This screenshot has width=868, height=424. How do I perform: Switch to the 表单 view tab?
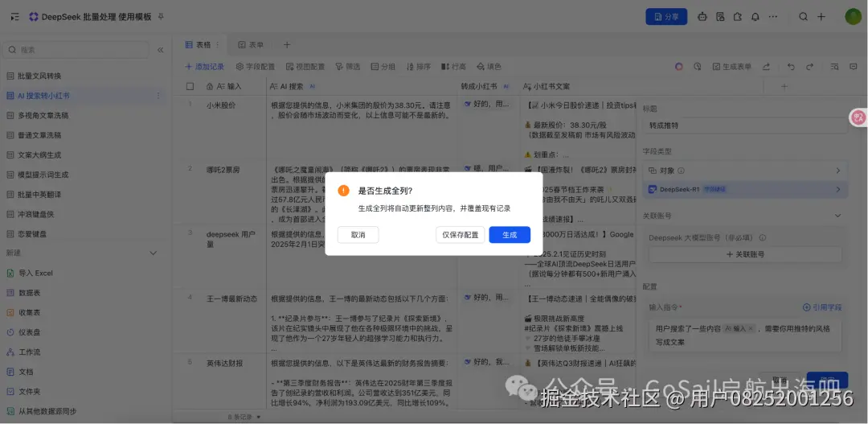[x=251, y=45]
